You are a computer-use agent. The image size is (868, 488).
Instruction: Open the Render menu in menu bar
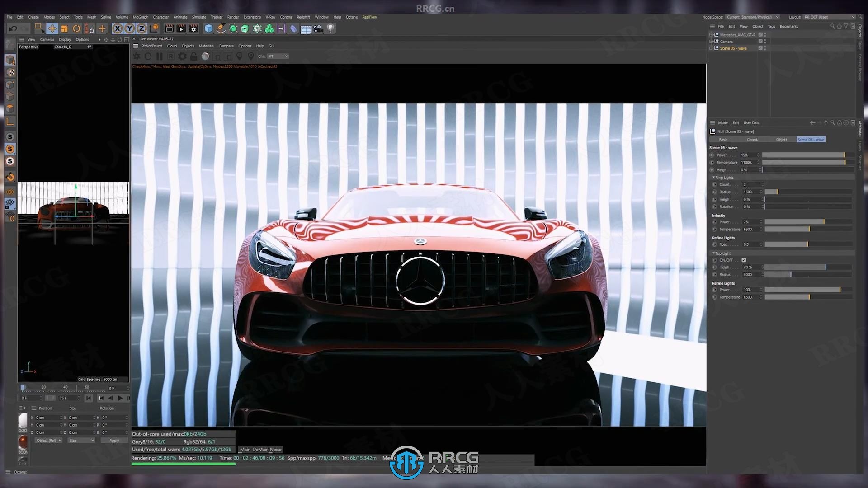click(x=232, y=17)
